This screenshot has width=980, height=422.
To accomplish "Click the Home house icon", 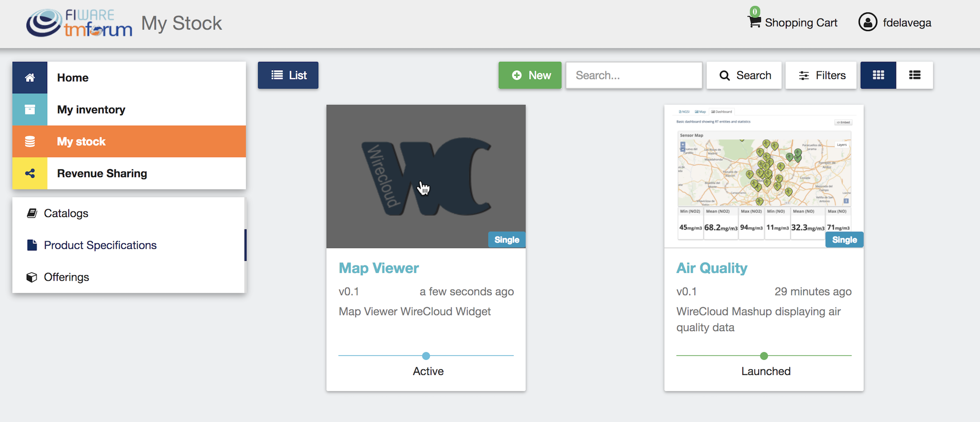I will [30, 78].
